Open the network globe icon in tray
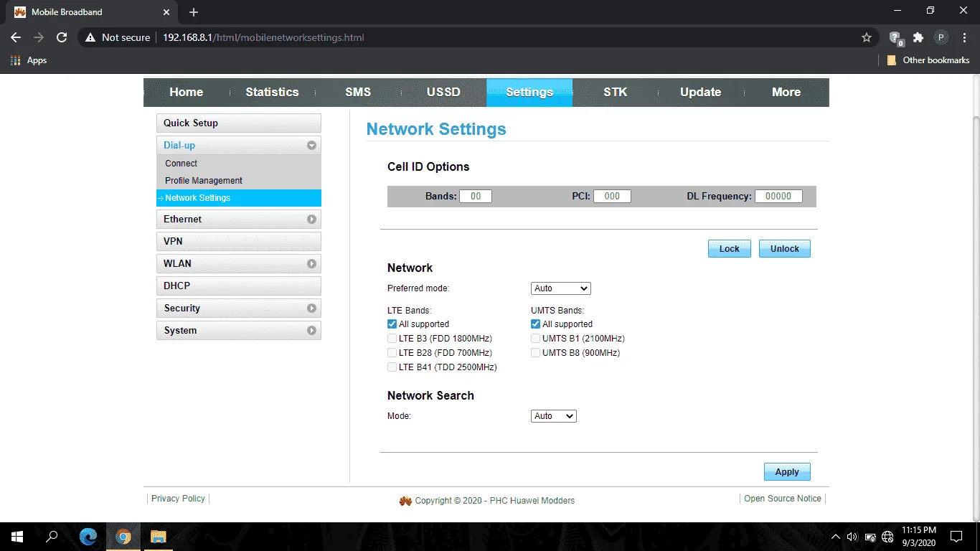Screen dimensions: 980x551 [887, 537]
